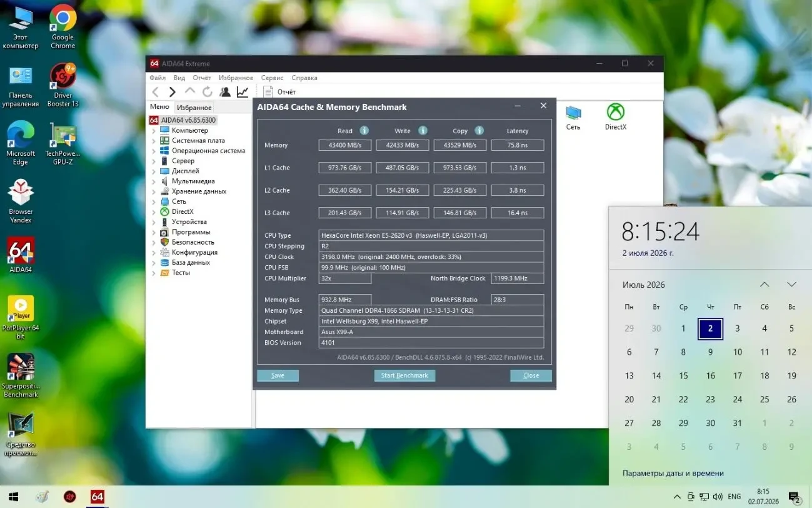Click the graph chart toolbar icon
812x508 pixels.
click(x=242, y=92)
